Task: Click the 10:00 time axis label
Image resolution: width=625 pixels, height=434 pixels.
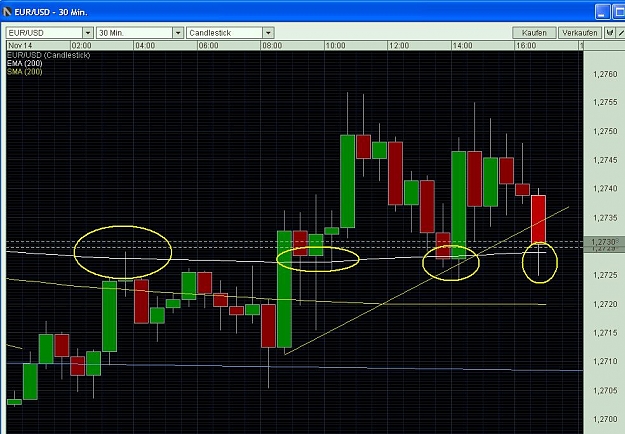Action: point(336,45)
